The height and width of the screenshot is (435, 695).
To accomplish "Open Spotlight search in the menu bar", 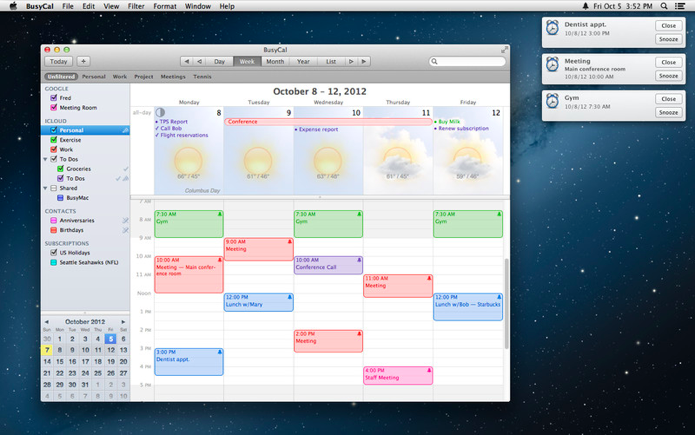I will (664, 6).
